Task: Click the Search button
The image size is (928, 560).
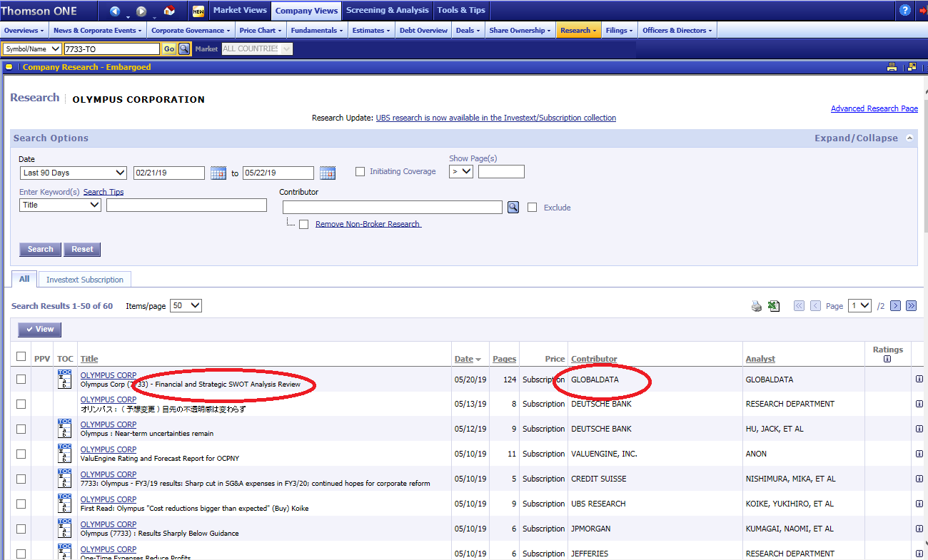Action: [40, 249]
